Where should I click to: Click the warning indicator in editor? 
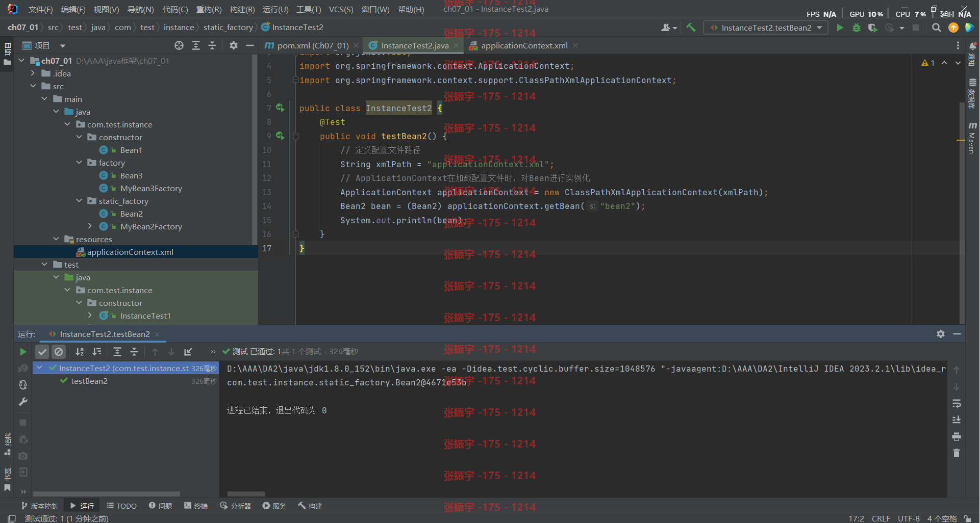pos(928,63)
